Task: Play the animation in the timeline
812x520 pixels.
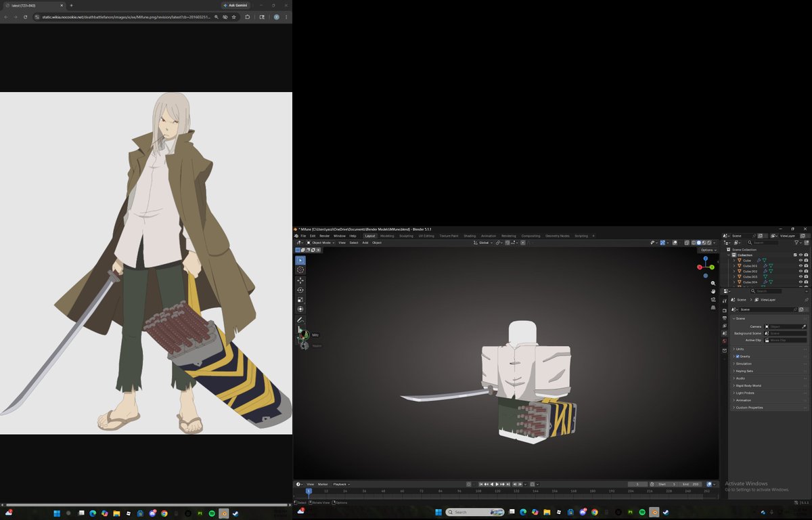Action: (497, 484)
